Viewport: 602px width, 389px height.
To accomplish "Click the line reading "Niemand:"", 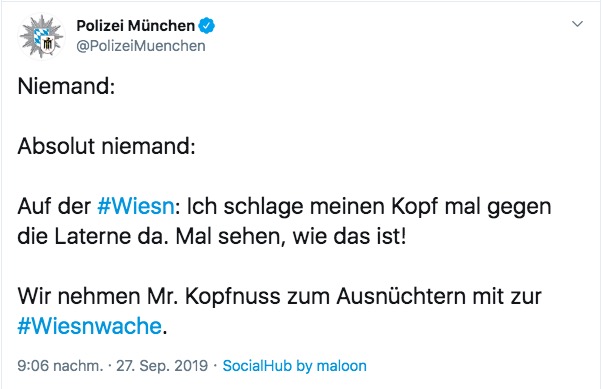I will pyautogui.click(x=66, y=86).
